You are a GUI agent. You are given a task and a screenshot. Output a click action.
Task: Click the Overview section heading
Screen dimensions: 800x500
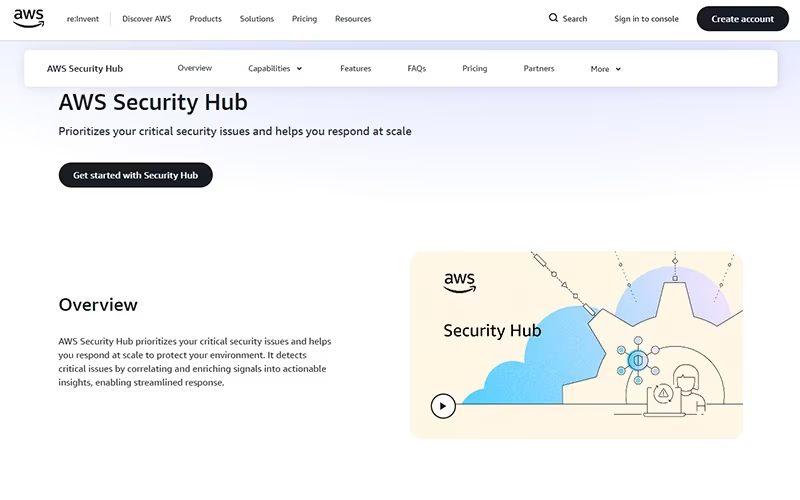[98, 305]
